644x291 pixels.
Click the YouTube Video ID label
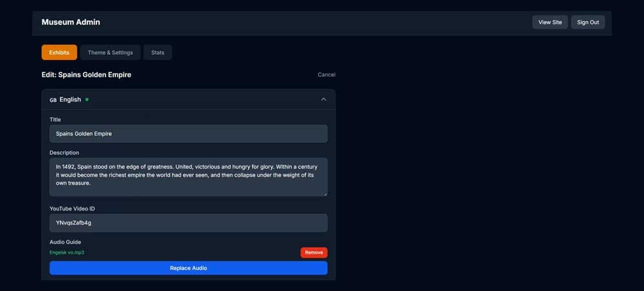coord(72,209)
